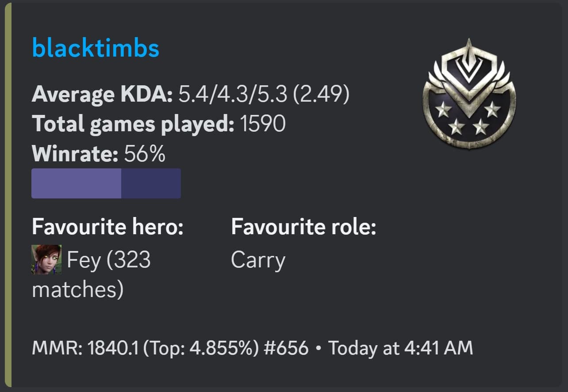This screenshot has width=568, height=392.
Task: Click the Fey (323 hero name text
Action: [109, 260]
